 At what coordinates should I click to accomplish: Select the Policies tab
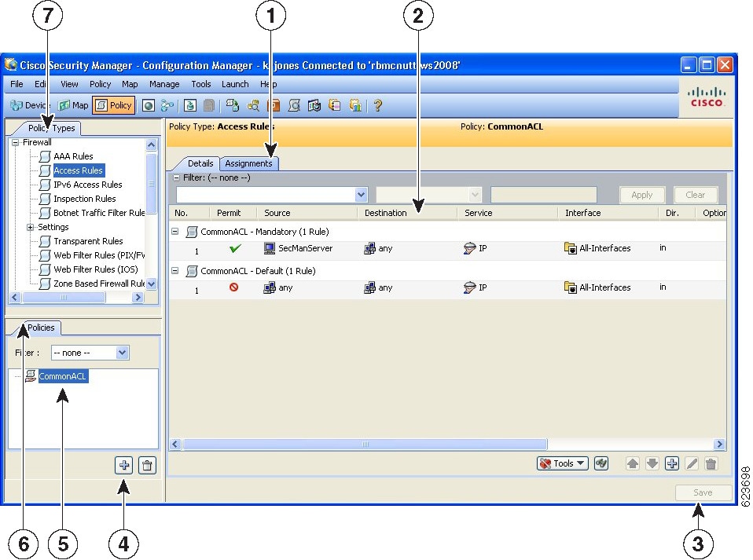[x=41, y=328]
